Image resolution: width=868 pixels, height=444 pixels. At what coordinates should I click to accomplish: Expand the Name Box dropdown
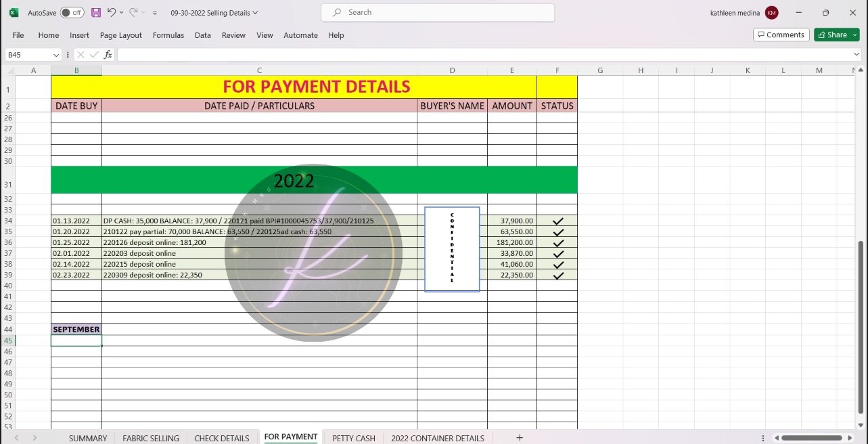(x=56, y=55)
